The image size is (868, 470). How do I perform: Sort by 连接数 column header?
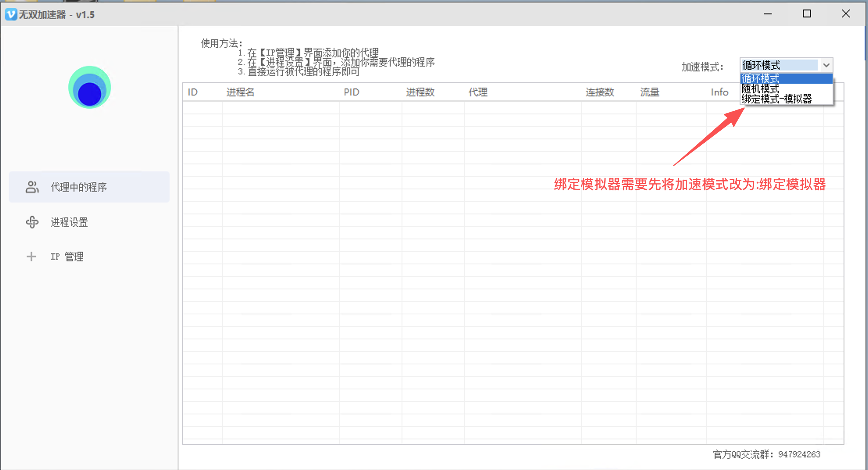coord(600,92)
